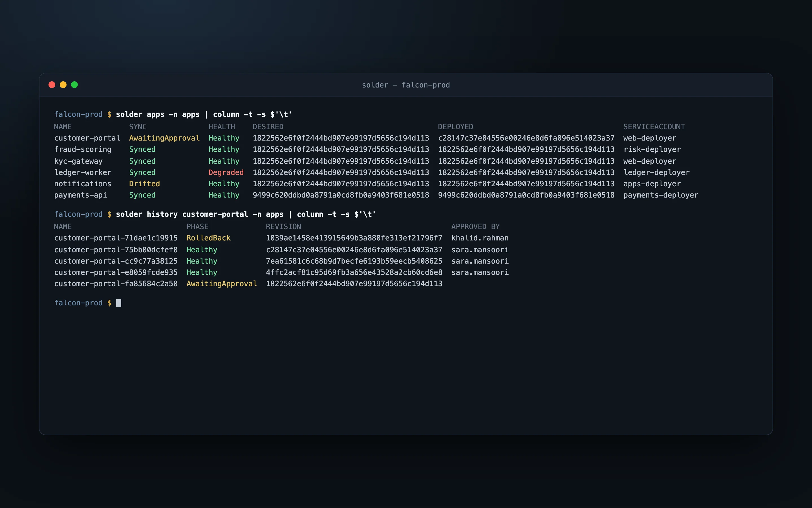Click the Synced status in the fraud-scoring row
This screenshot has width=812, height=508.
142,150
